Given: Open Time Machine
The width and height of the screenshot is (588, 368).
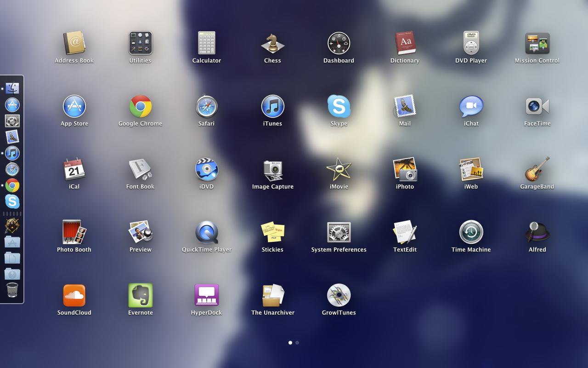Looking at the screenshot, I should click(x=471, y=232).
